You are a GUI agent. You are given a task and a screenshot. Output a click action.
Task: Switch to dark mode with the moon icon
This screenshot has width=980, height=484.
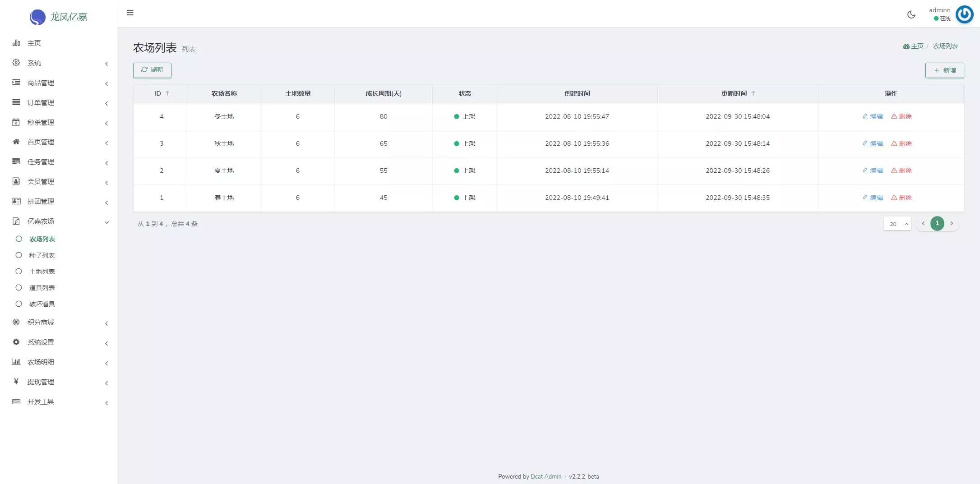[911, 14]
